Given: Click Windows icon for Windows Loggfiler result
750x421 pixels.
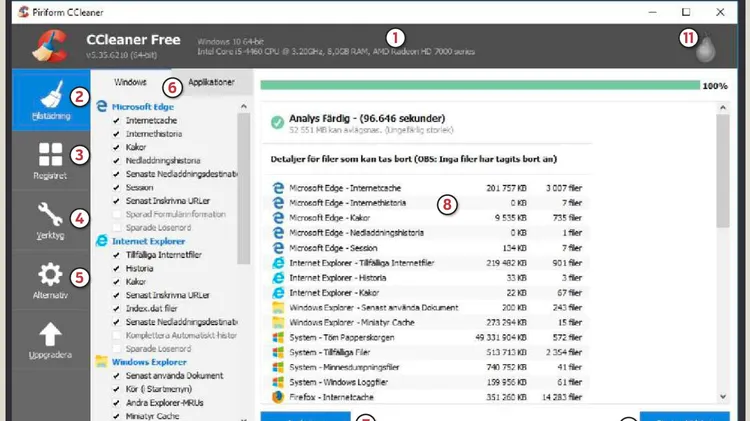Looking at the screenshot, I should tap(278, 382).
